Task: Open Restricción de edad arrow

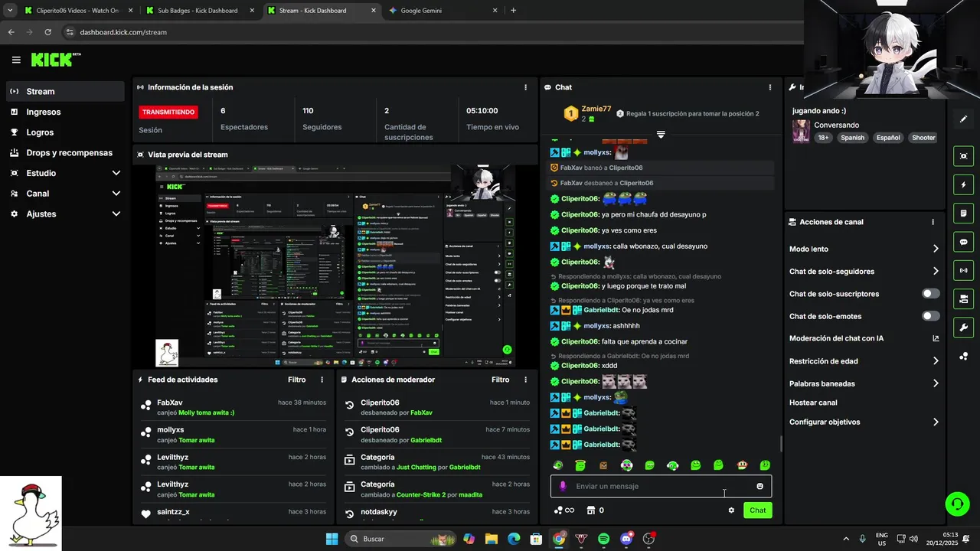Action: tap(936, 361)
